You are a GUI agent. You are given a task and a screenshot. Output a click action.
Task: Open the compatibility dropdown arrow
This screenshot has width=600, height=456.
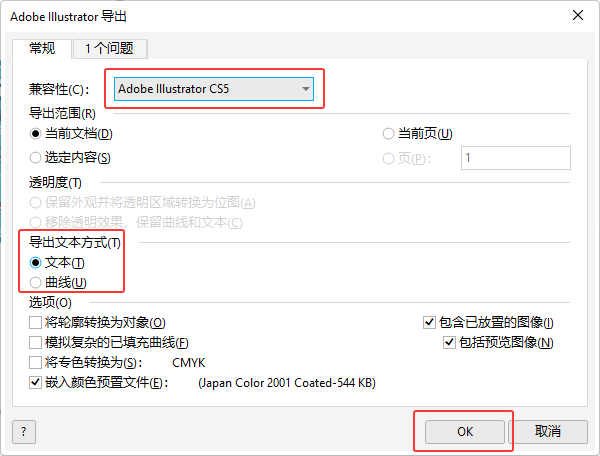305,89
